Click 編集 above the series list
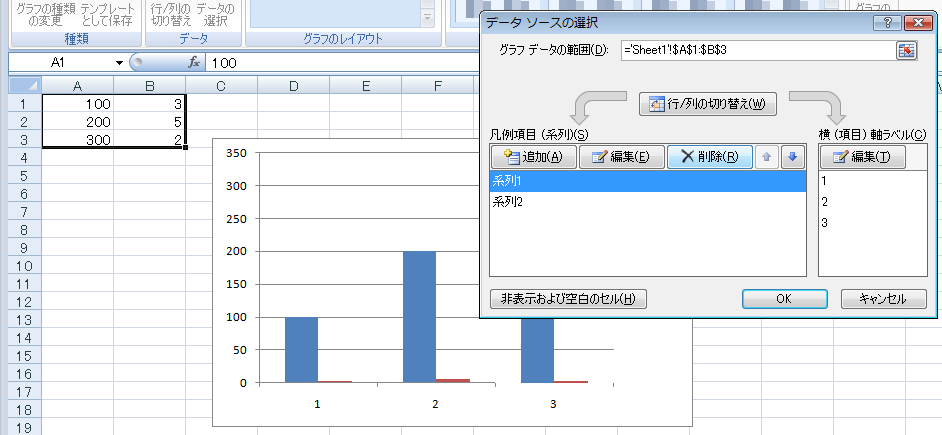This screenshot has width=942, height=435. pos(621,157)
